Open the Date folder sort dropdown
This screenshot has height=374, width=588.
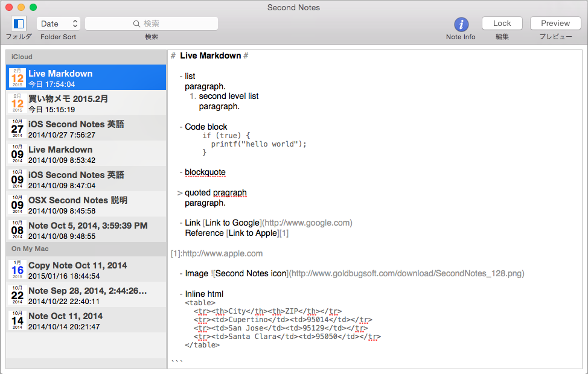59,24
